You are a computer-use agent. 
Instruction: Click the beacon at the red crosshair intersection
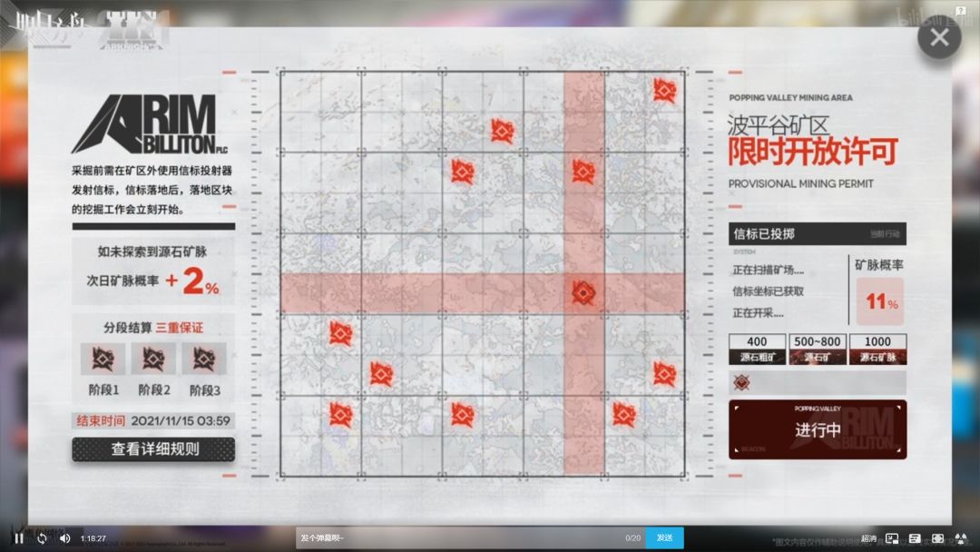click(583, 292)
